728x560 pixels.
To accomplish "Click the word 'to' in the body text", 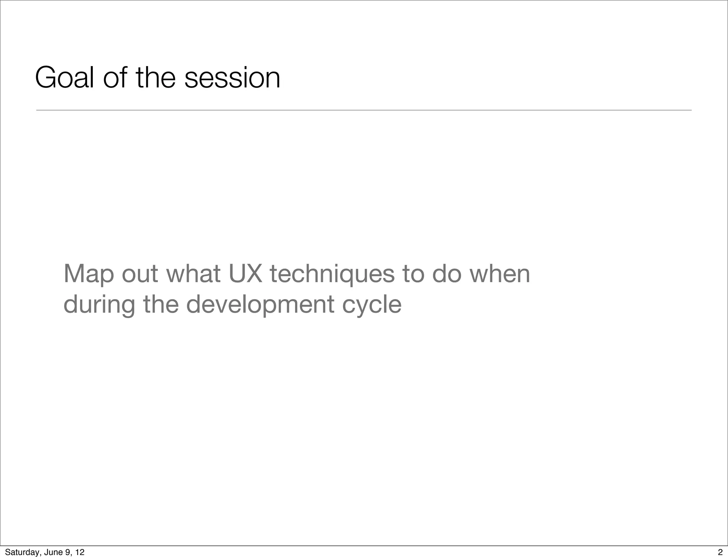I will click(413, 274).
